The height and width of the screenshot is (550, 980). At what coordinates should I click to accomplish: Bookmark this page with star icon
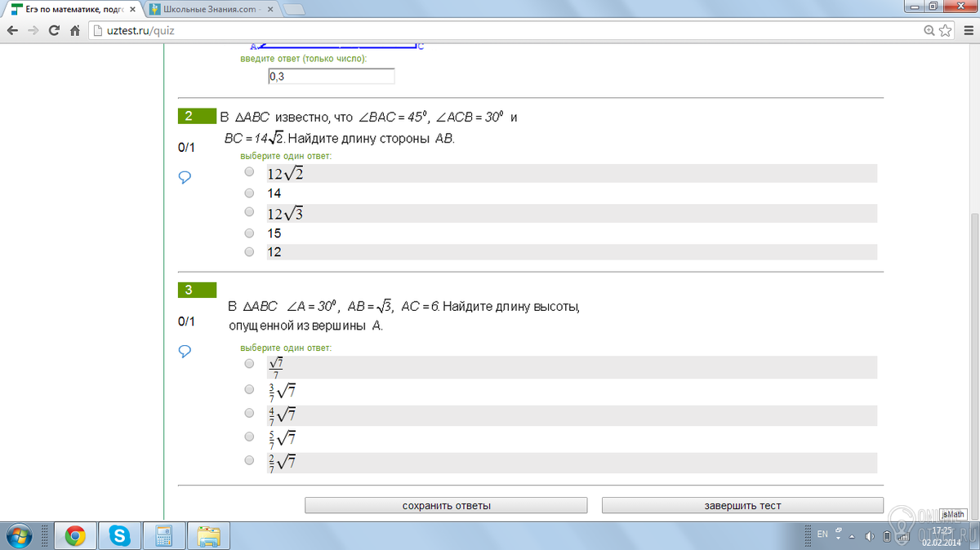[x=946, y=30]
